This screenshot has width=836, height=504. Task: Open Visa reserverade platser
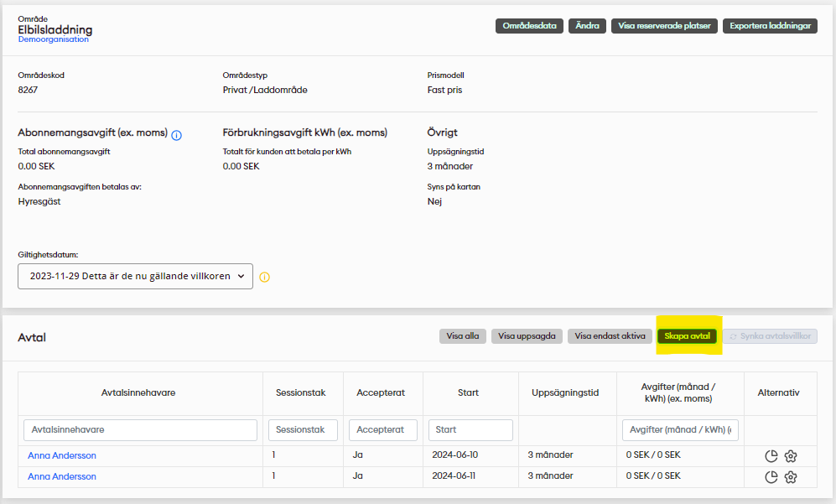664,26
